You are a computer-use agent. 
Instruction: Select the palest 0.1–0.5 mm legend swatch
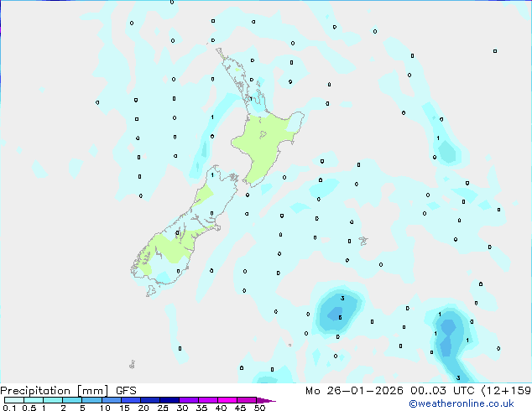(x=14, y=400)
